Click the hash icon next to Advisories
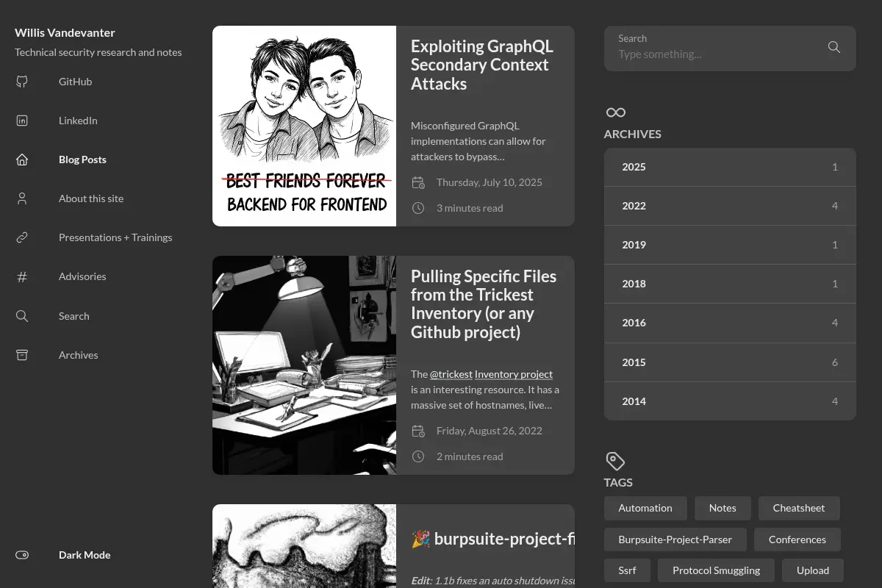882x588 pixels. (x=22, y=276)
